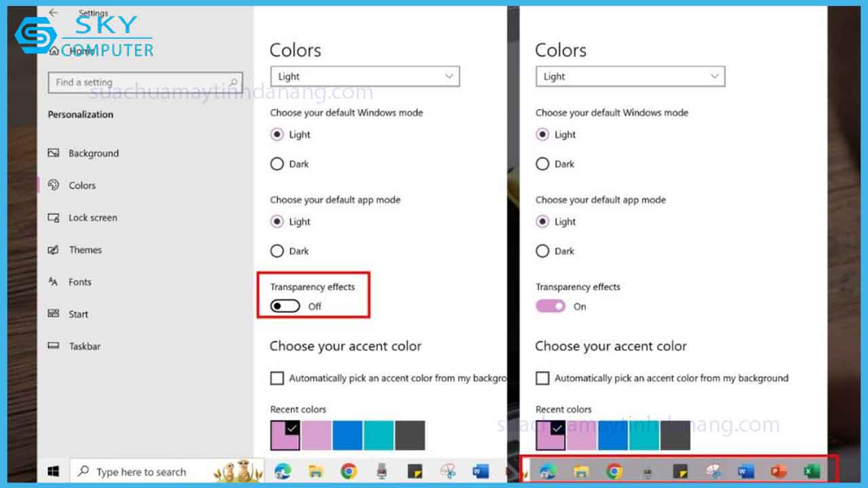Check the fully visible 'Automatically pick an accent color from my background' box
The height and width of the screenshot is (488, 868).
click(542, 378)
